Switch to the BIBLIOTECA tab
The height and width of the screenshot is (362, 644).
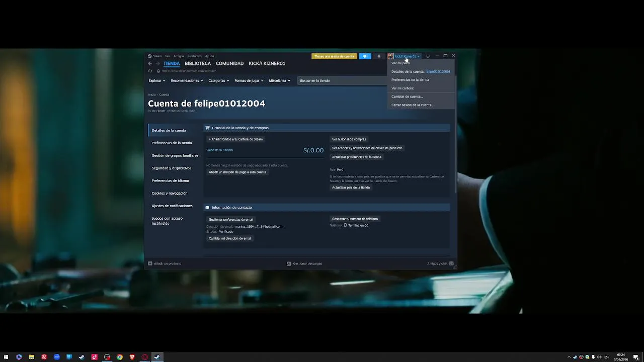point(198,63)
